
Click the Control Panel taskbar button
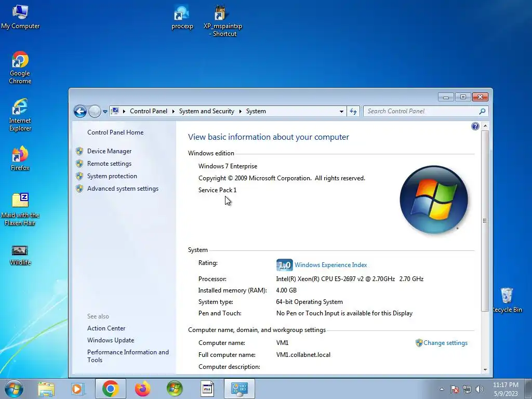tap(239, 389)
